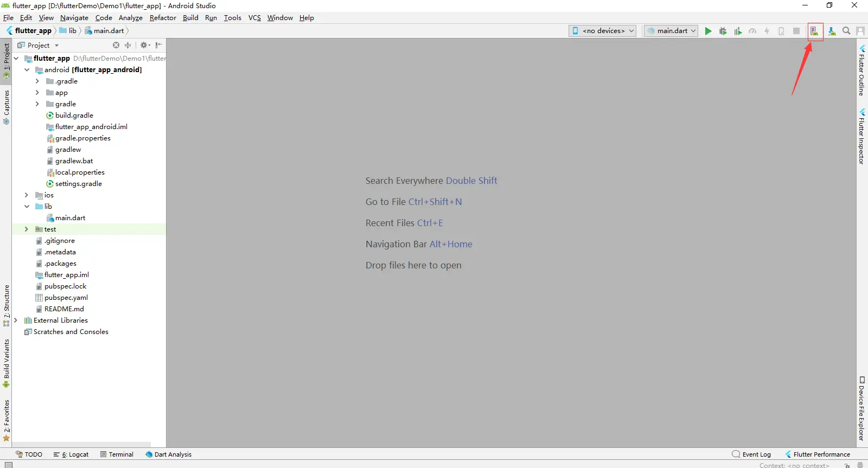Open the Flutter Performance tool window

(x=818, y=454)
